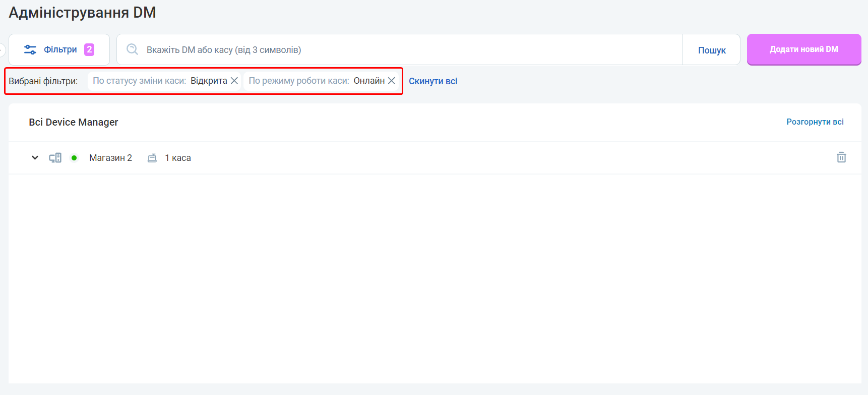Click the Відкрита filter chip text
This screenshot has width=868, height=395.
[209, 81]
